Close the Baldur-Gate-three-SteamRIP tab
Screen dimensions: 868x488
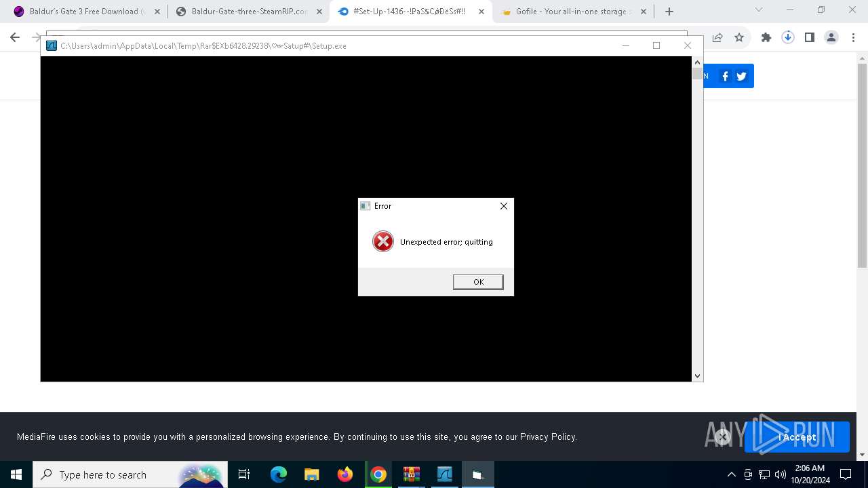pos(319,12)
